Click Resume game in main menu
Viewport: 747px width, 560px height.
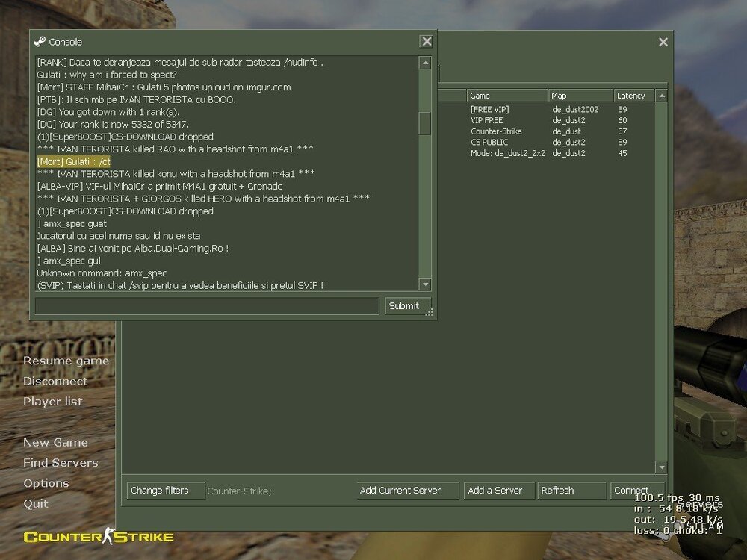[66, 361]
